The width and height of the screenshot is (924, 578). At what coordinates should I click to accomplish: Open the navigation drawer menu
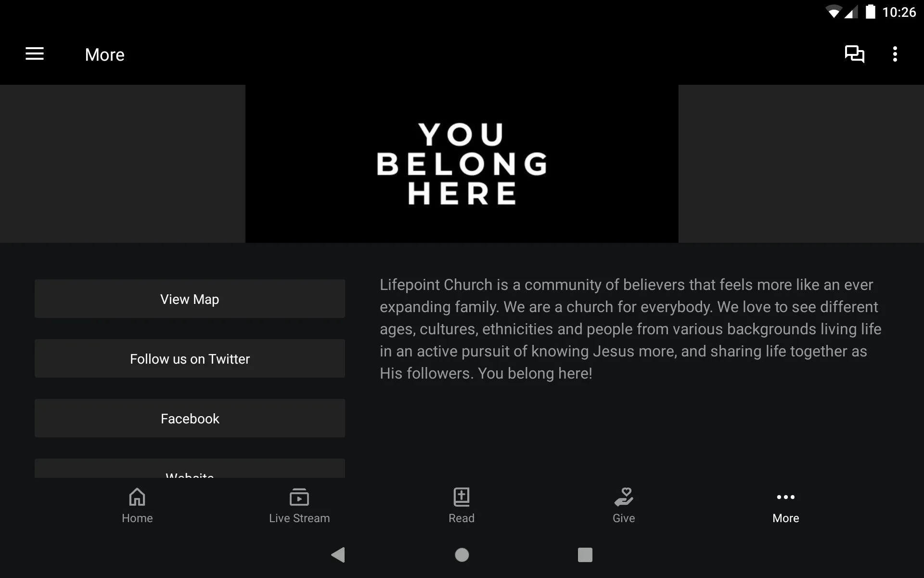35,54
